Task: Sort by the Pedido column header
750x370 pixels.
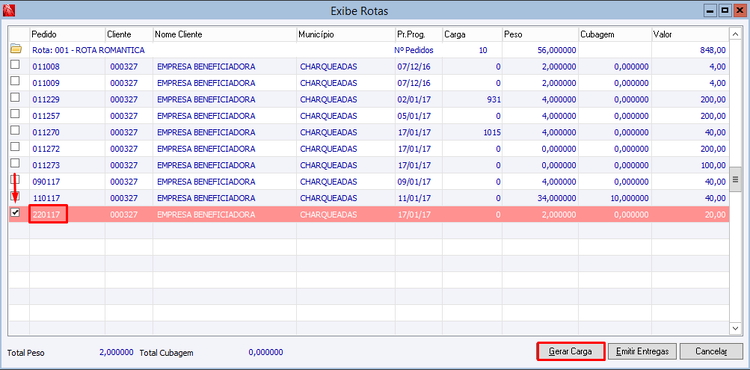Action: [x=67, y=34]
